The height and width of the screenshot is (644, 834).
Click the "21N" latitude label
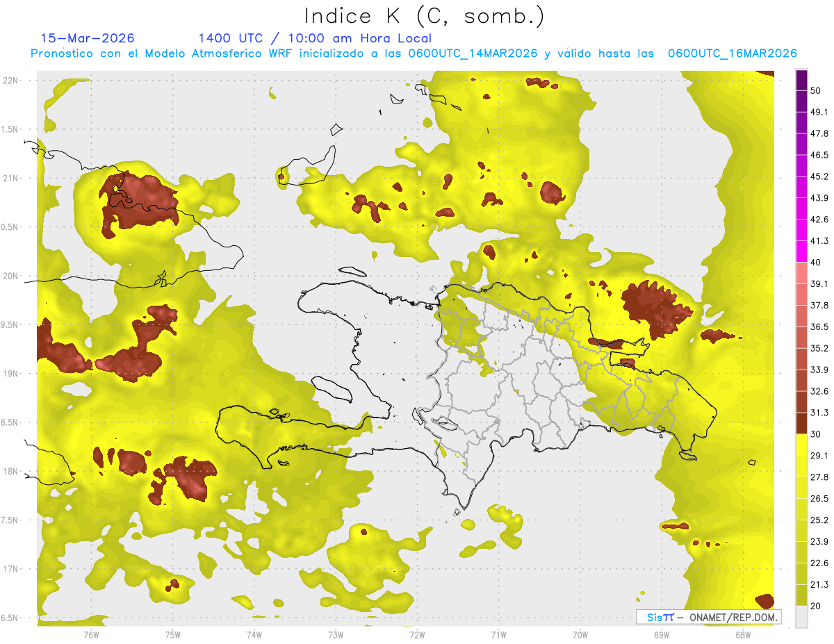point(10,178)
